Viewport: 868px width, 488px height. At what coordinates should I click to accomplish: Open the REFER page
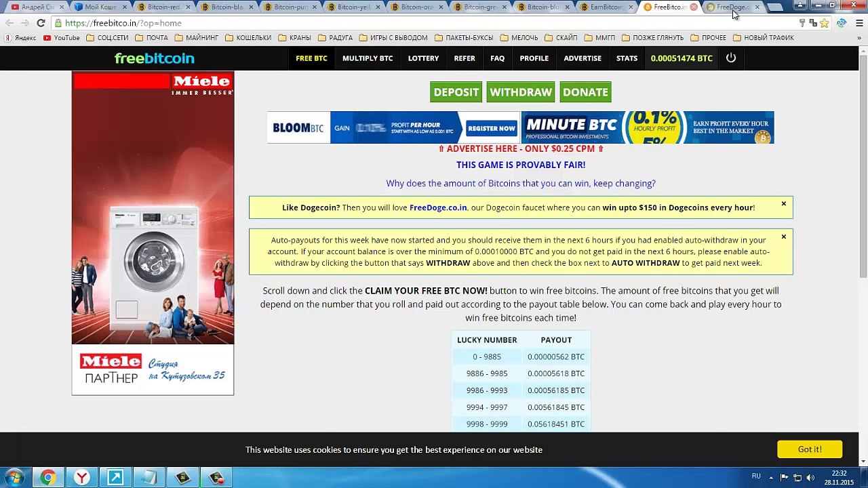[465, 58]
